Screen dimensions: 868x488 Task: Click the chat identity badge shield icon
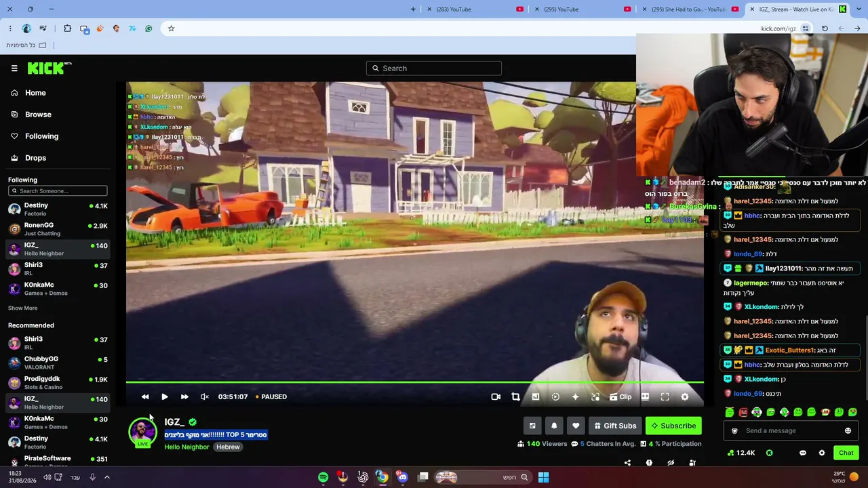(x=734, y=431)
